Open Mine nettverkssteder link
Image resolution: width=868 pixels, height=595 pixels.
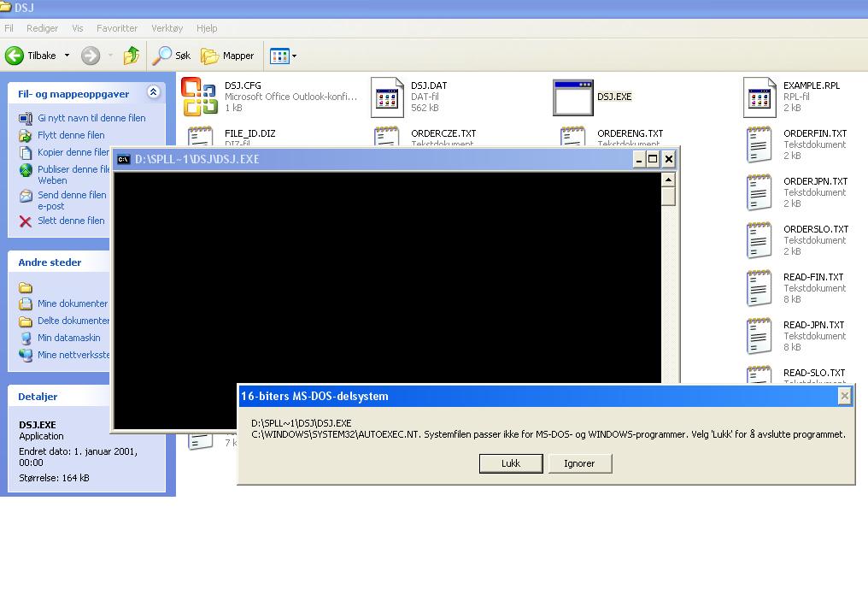click(x=73, y=355)
